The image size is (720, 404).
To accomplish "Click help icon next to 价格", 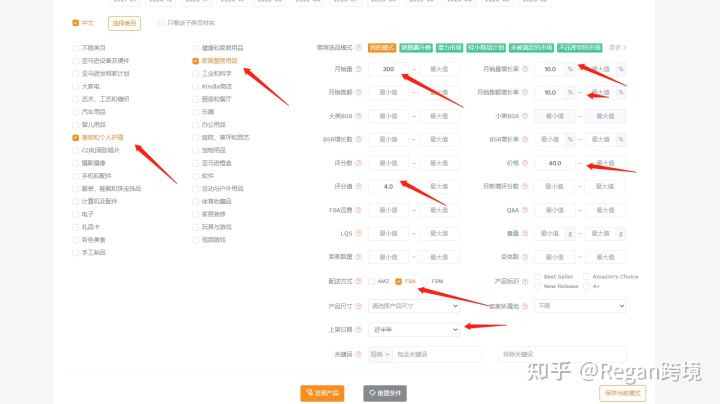I will point(525,163).
